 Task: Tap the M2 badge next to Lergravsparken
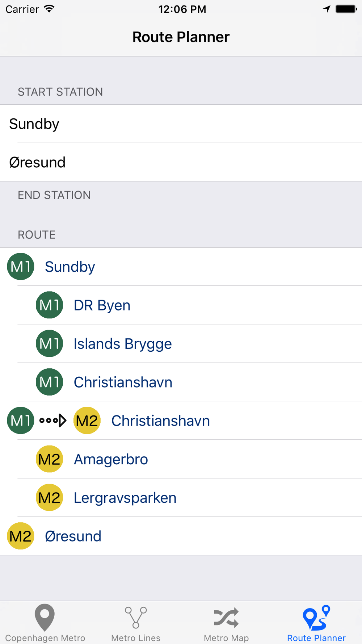50,497
